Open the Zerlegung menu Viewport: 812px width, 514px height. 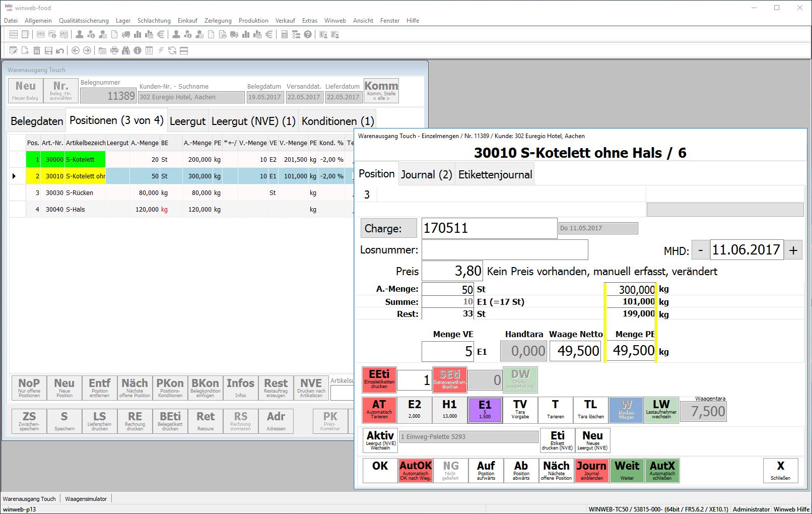click(x=218, y=21)
